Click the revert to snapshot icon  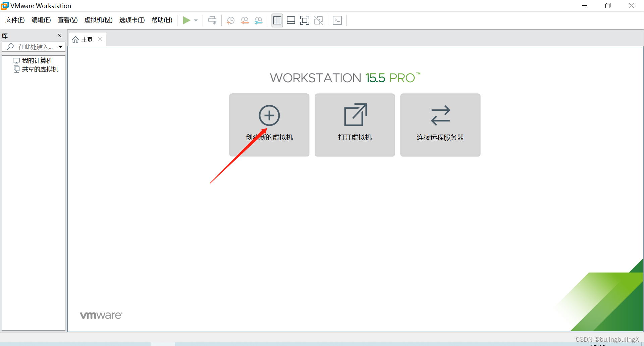(245, 20)
